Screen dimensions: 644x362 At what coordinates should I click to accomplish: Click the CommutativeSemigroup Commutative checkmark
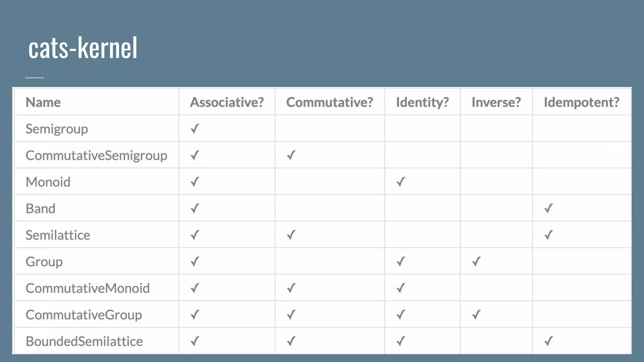coord(291,155)
